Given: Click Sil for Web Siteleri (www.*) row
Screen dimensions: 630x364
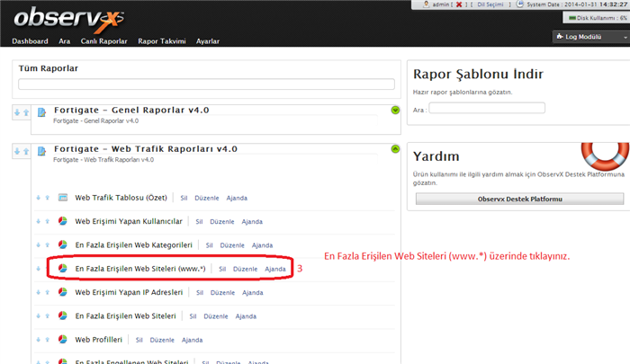Looking at the screenshot, I should (x=222, y=269).
